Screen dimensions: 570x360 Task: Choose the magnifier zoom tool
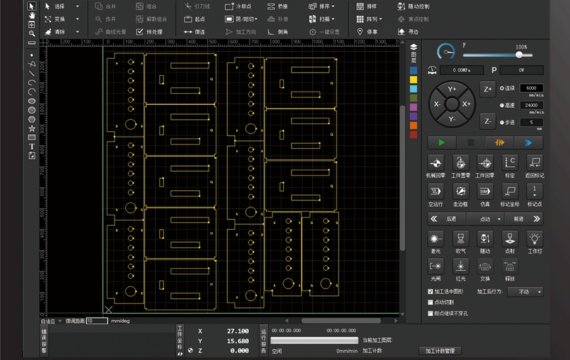(32, 33)
